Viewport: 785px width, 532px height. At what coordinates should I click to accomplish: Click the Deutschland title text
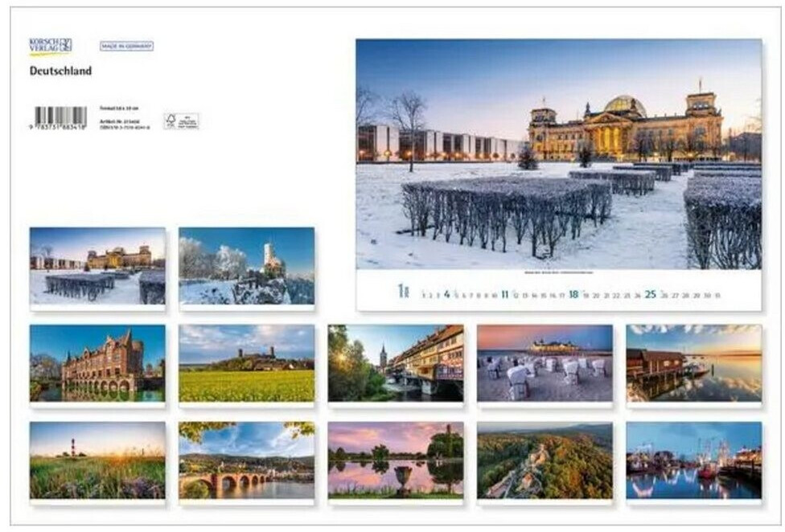coord(60,71)
